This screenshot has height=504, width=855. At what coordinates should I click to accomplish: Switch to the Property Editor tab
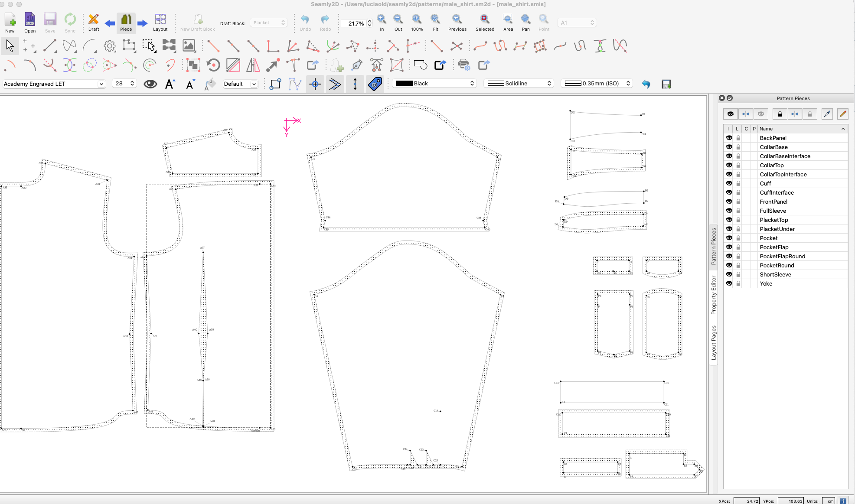(x=714, y=295)
